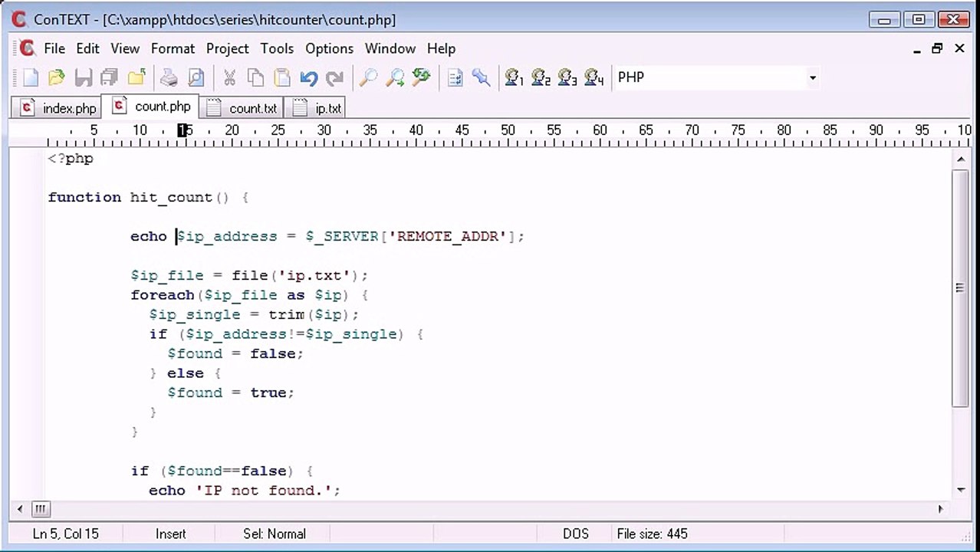Click the Save All files icon

(x=109, y=77)
